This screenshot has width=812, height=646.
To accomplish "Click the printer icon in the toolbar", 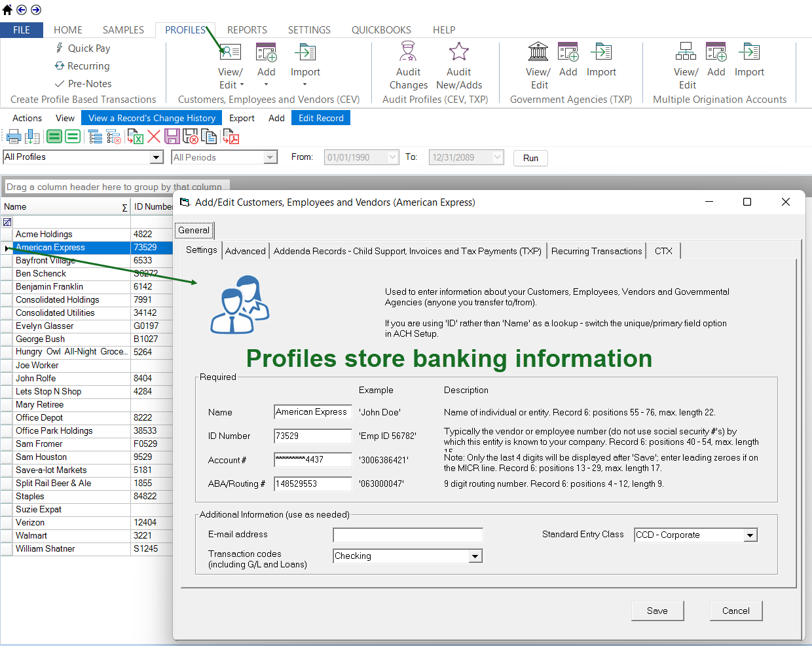I will point(13,136).
